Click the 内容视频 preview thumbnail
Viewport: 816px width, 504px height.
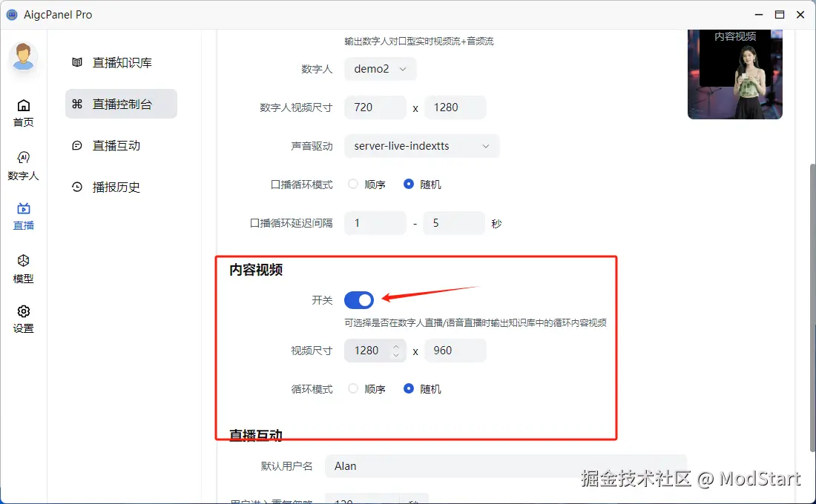click(x=734, y=74)
